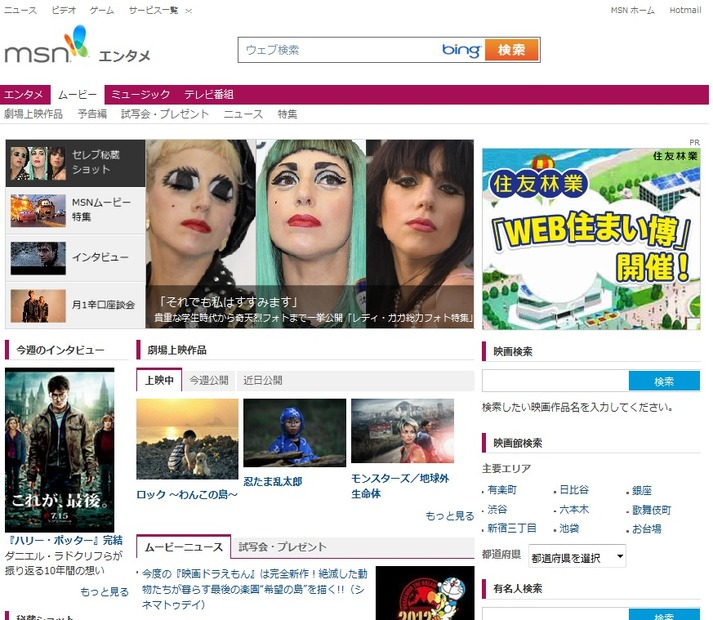Viewport: 713px width, 620px height.
Task: Select the ムービー navigation tab
Action: click(x=77, y=95)
